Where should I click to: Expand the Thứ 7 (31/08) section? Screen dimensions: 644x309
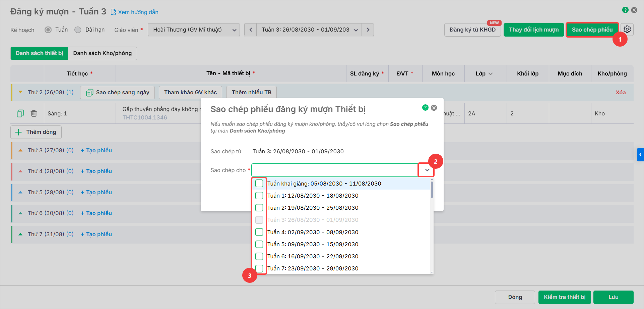click(20, 234)
